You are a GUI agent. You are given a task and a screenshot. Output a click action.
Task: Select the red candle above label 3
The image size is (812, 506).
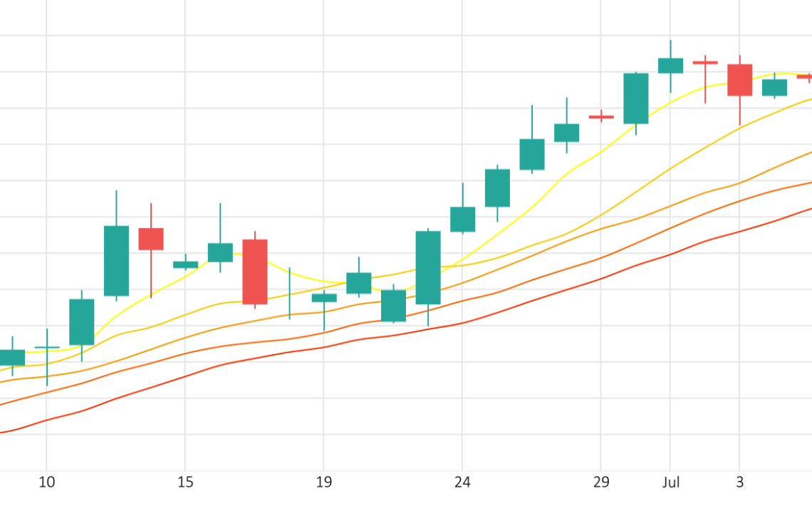[x=740, y=80]
